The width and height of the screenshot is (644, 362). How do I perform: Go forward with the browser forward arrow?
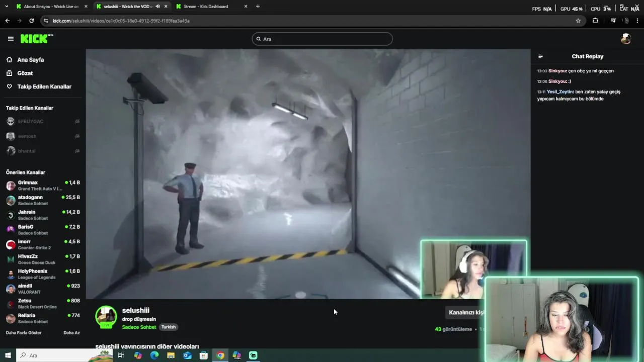point(19,21)
